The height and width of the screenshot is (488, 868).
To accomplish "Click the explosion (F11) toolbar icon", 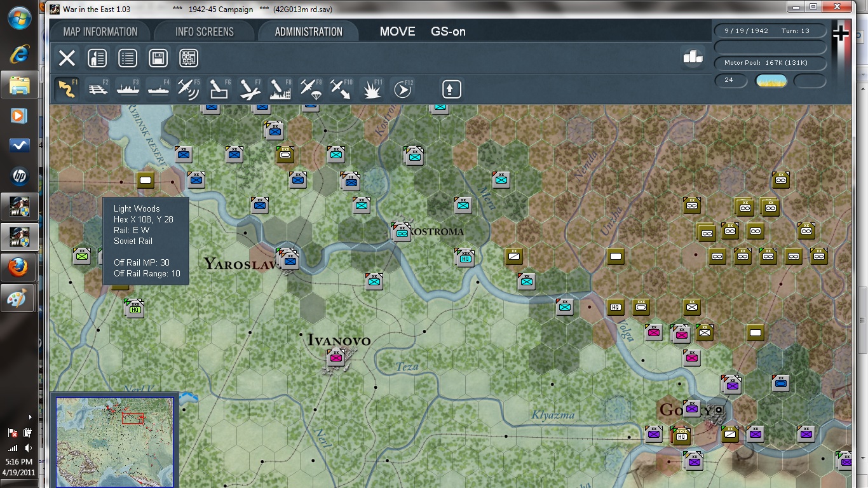I will (372, 89).
